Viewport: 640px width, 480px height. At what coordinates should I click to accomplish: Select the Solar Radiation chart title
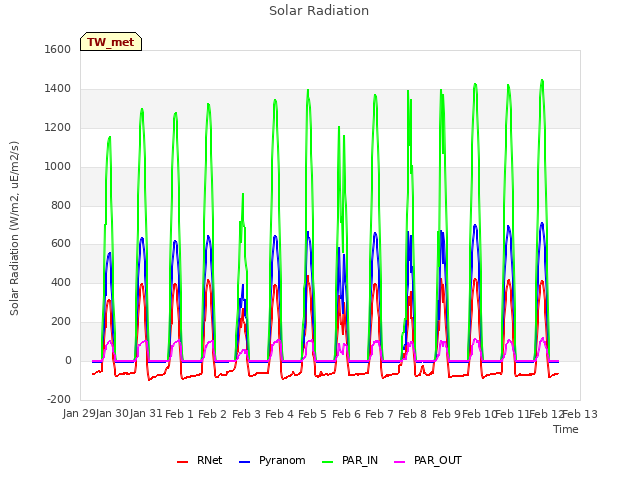(319, 11)
